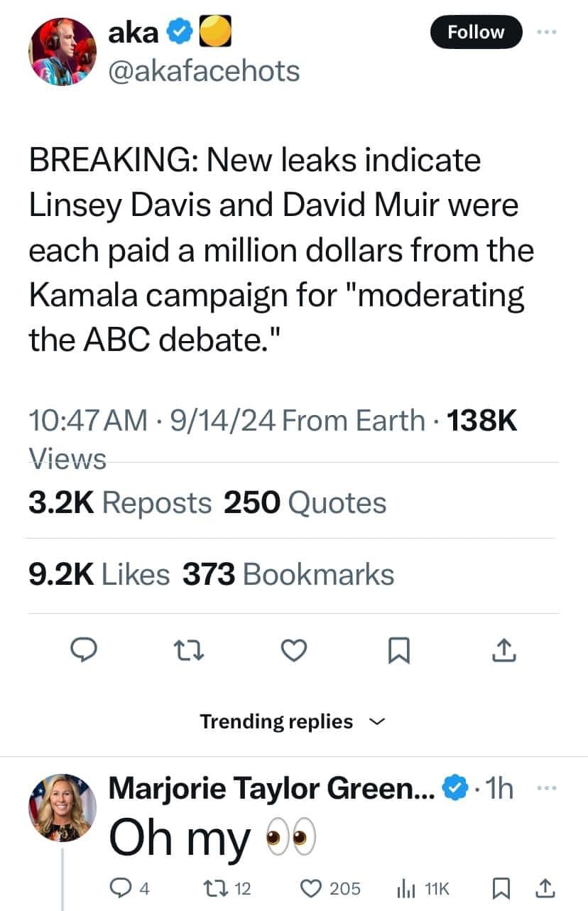588x911 pixels.
Task: View the 250 Quotes list
Action: pos(305,503)
